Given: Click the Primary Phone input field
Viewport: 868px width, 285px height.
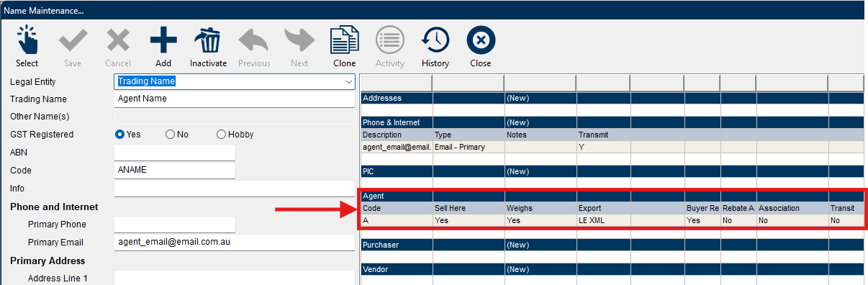Looking at the screenshot, I should coord(175,225).
